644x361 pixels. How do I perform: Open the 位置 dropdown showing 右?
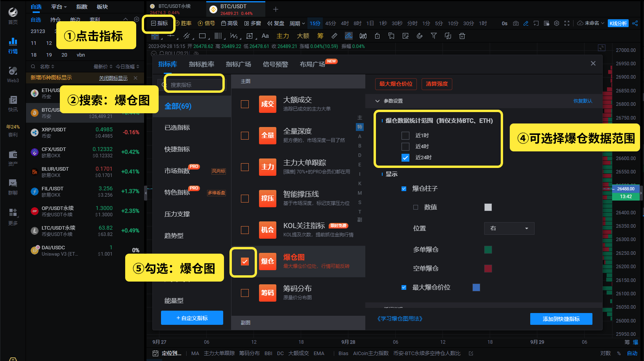(509, 228)
